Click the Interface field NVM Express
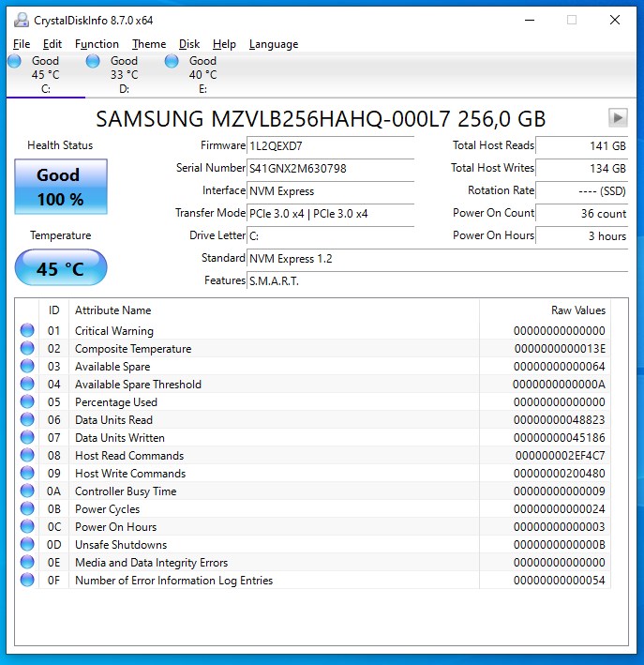644x665 pixels. (x=330, y=190)
